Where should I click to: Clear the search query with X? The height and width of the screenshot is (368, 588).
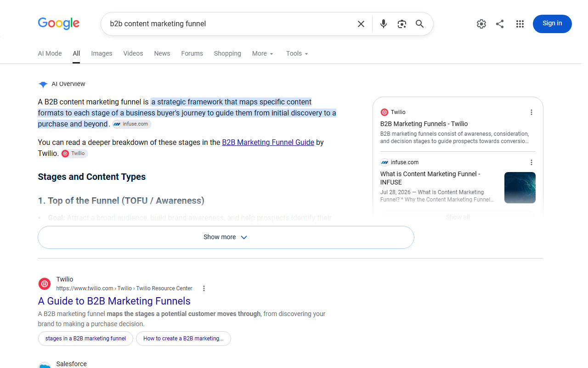click(361, 24)
